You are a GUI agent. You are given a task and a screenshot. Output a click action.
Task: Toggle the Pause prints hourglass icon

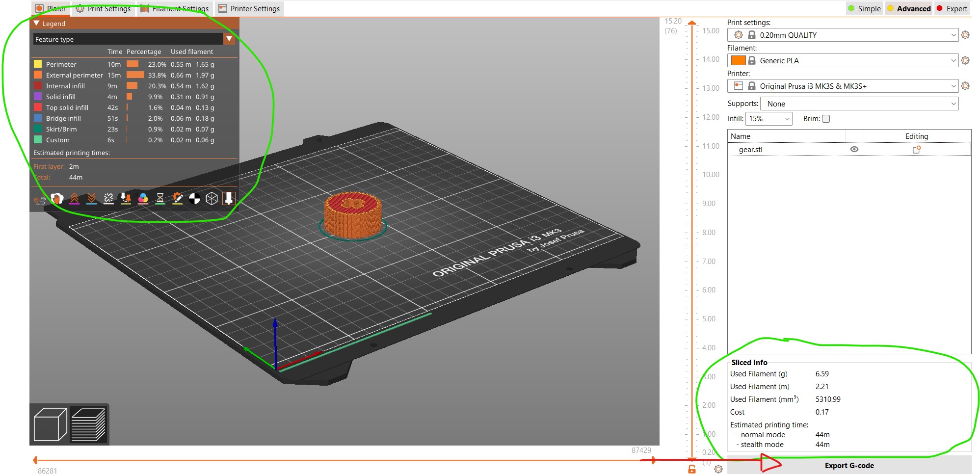[x=160, y=198]
